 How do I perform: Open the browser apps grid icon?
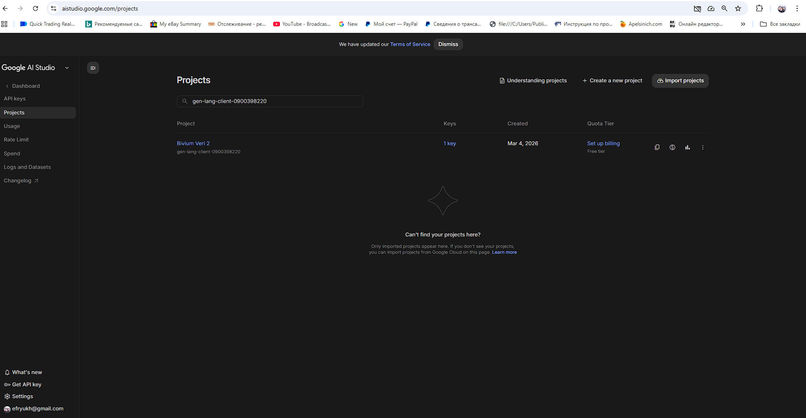tap(5, 24)
